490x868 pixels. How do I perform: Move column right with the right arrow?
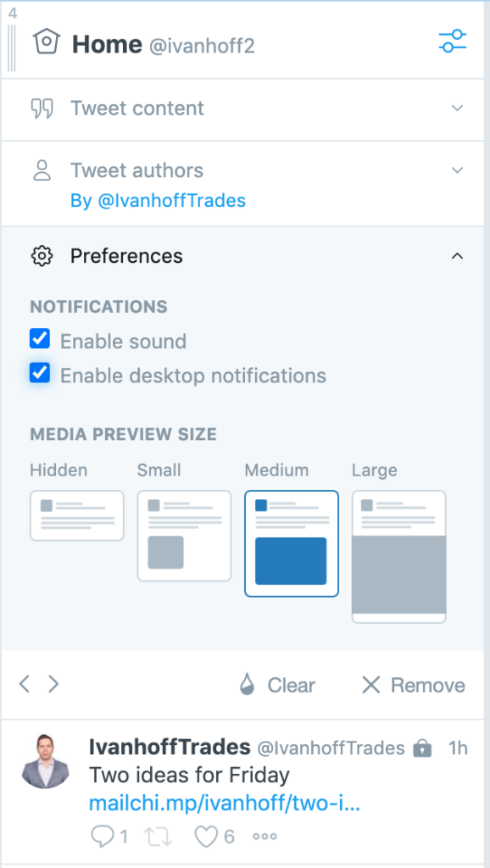tap(53, 684)
